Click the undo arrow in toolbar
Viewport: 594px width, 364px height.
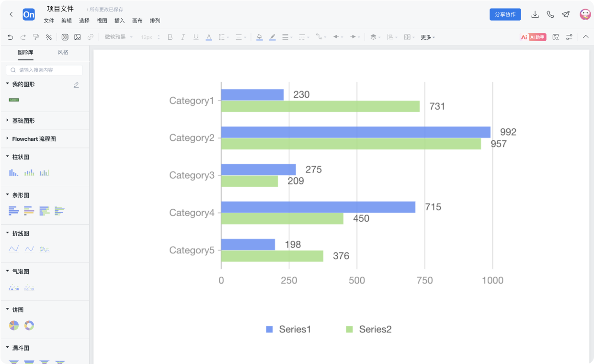11,37
